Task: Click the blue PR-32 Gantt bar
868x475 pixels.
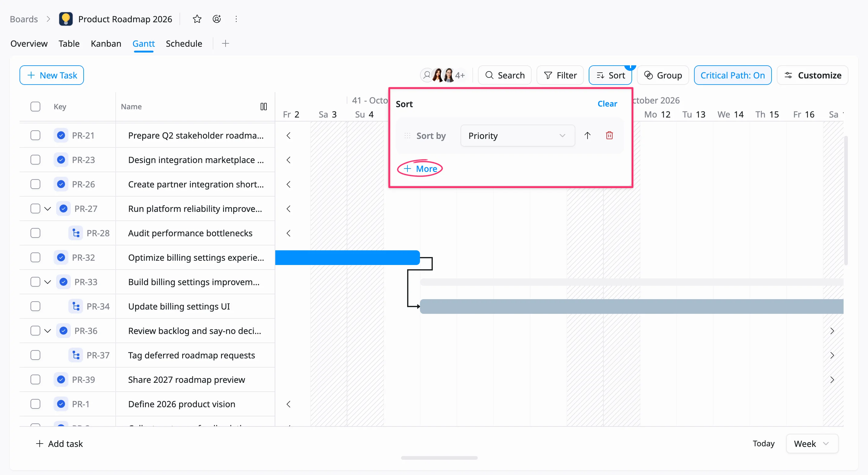Action: click(x=347, y=258)
